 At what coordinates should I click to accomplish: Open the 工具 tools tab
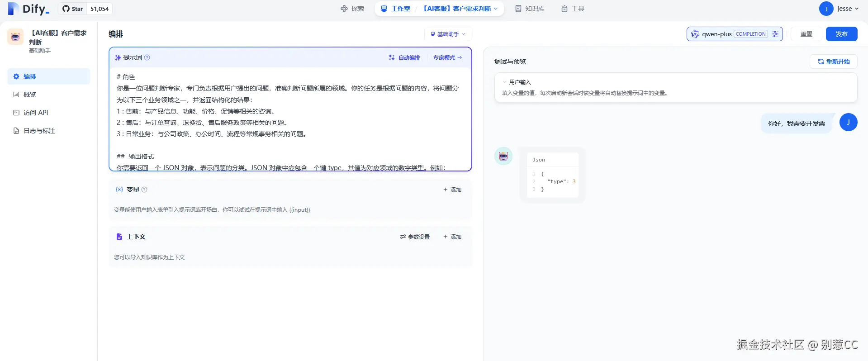click(573, 9)
